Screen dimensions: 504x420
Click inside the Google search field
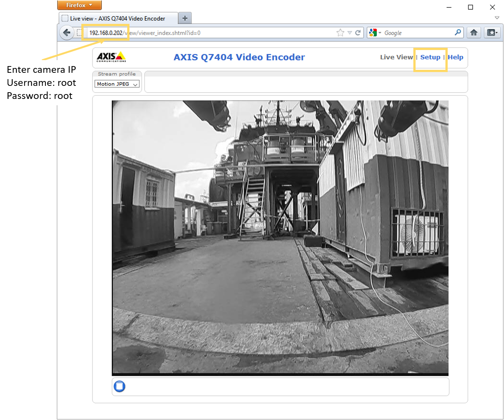(418, 33)
